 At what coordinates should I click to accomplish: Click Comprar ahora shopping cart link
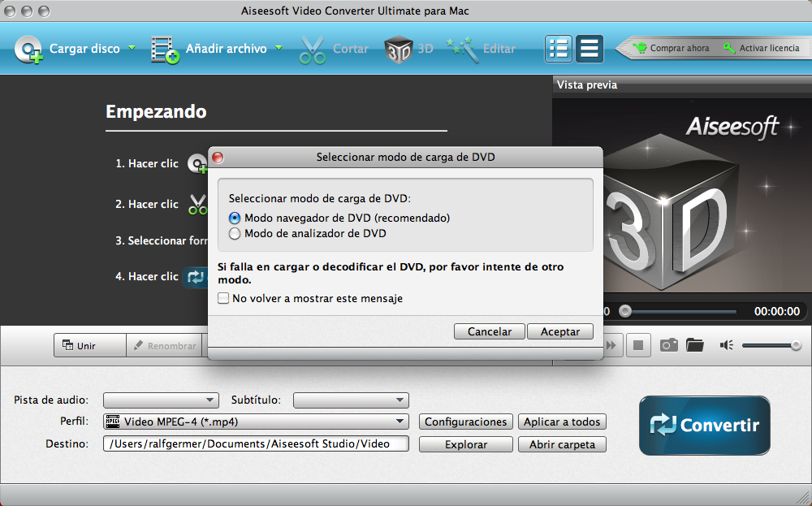pos(672,48)
